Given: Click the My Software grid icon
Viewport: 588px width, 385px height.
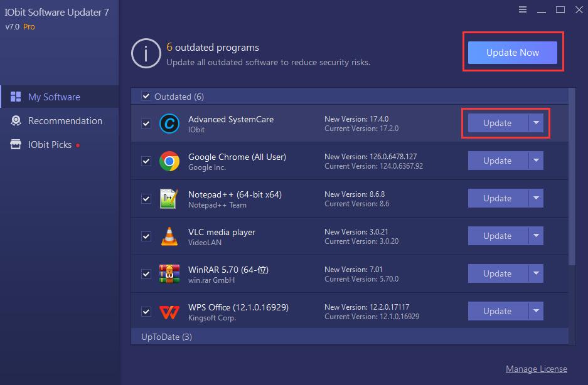Looking at the screenshot, I should tap(16, 97).
